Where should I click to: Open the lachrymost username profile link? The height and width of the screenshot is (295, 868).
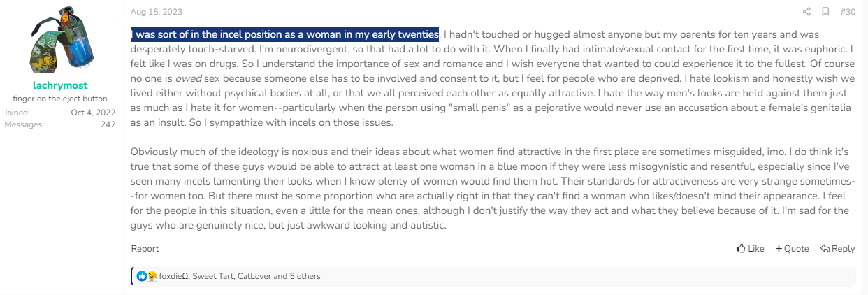pos(60,85)
